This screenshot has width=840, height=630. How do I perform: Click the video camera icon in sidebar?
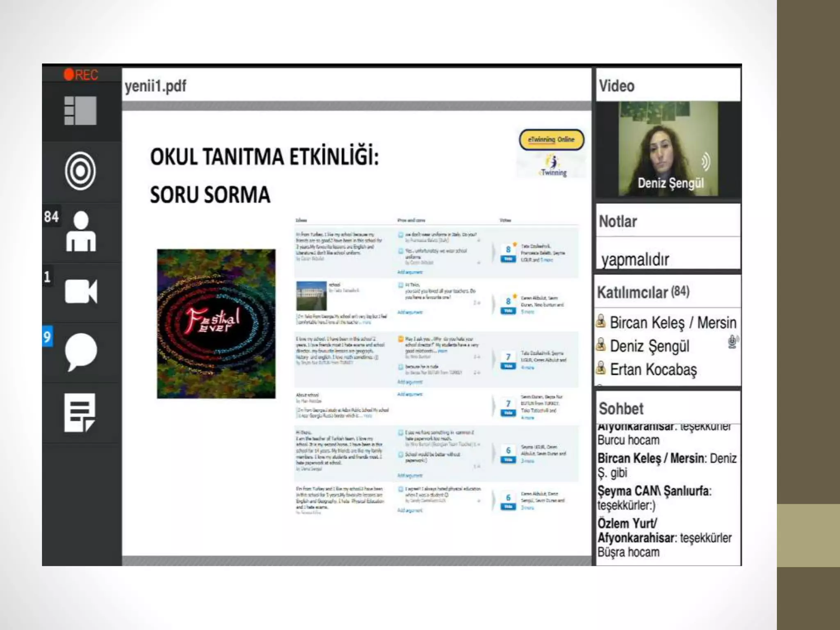(x=81, y=292)
